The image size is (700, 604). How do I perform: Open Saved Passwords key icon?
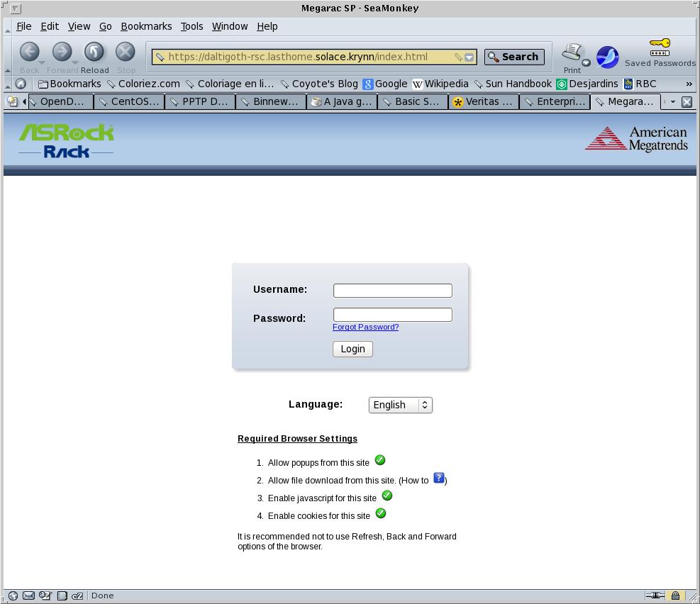[x=660, y=48]
